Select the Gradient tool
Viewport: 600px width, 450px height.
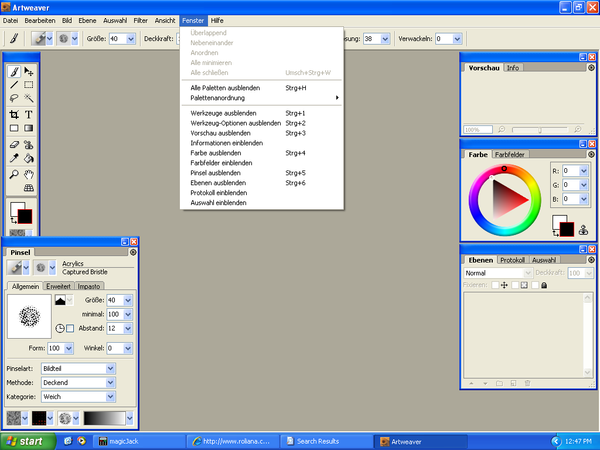[29, 128]
